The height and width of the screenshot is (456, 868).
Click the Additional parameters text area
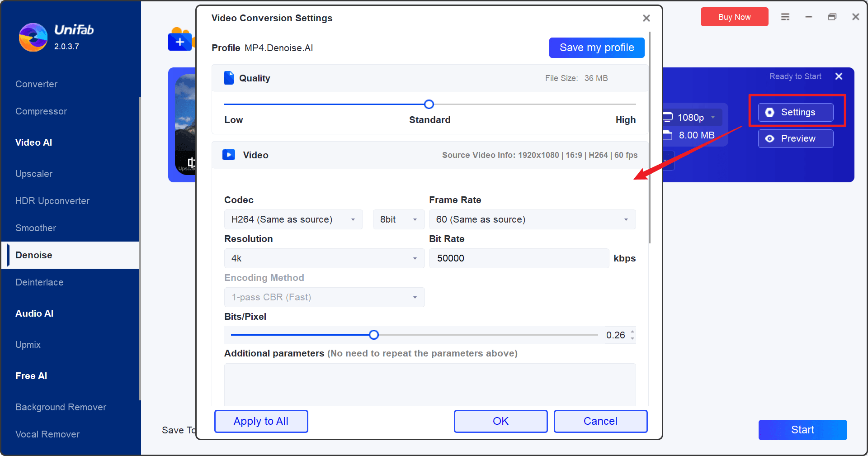click(x=430, y=385)
